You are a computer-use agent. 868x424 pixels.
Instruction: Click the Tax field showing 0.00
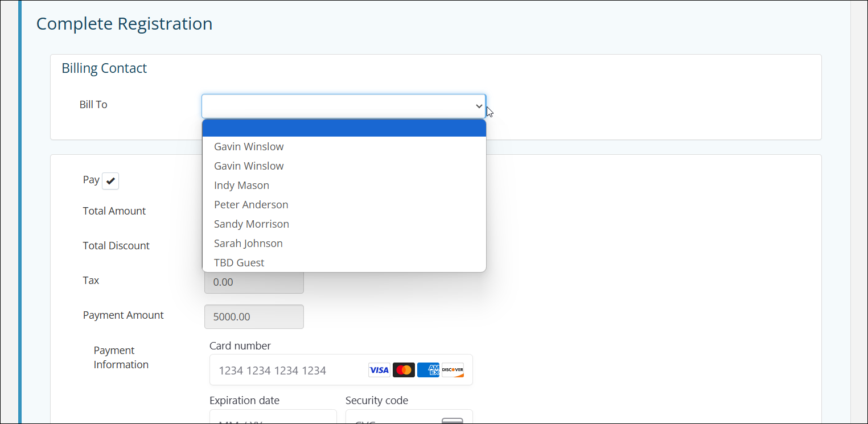[x=254, y=282]
